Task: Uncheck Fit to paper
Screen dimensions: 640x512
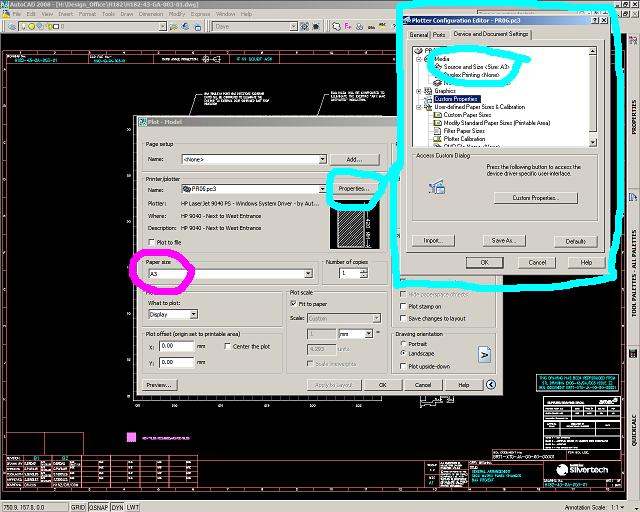Action: pyautogui.click(x=293, y=304)
